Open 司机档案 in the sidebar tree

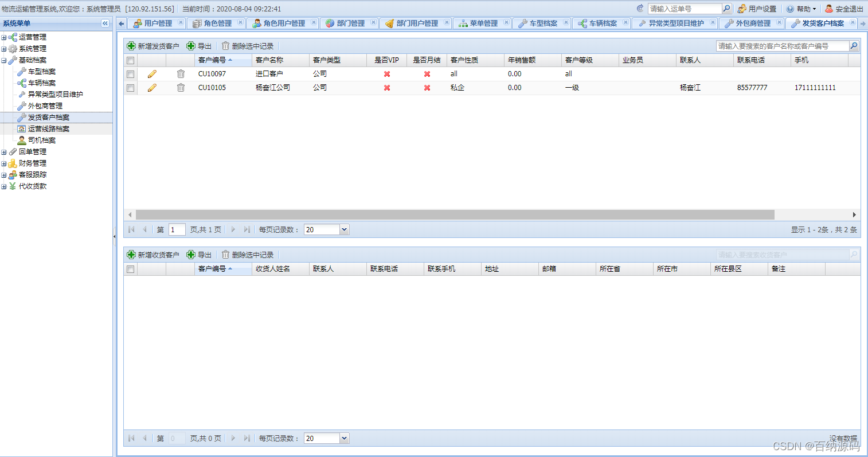tap(42, 140)
